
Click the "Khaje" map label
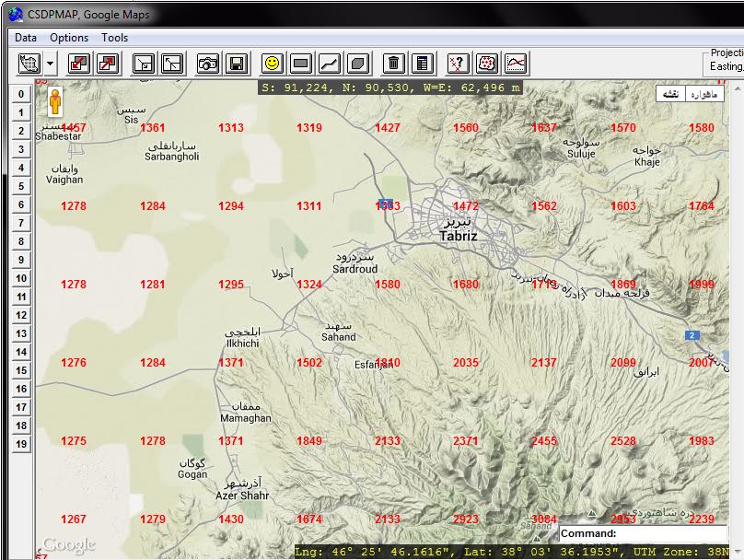coord(647,162)
